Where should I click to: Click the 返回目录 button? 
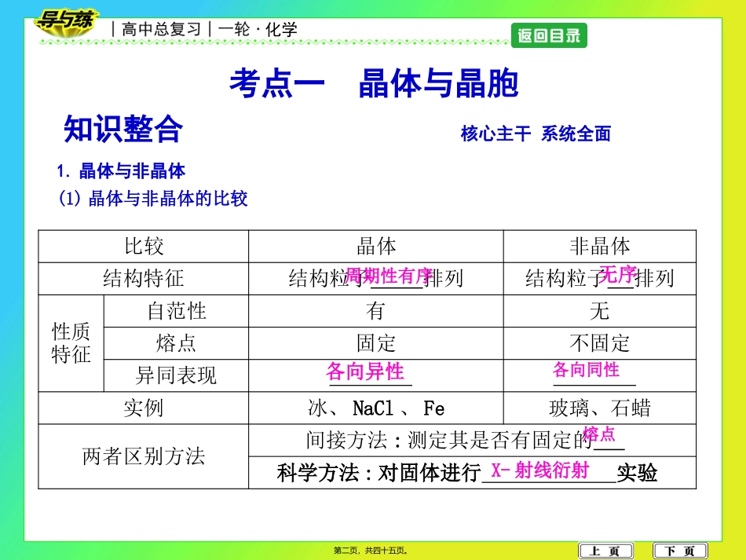point(549,35)
